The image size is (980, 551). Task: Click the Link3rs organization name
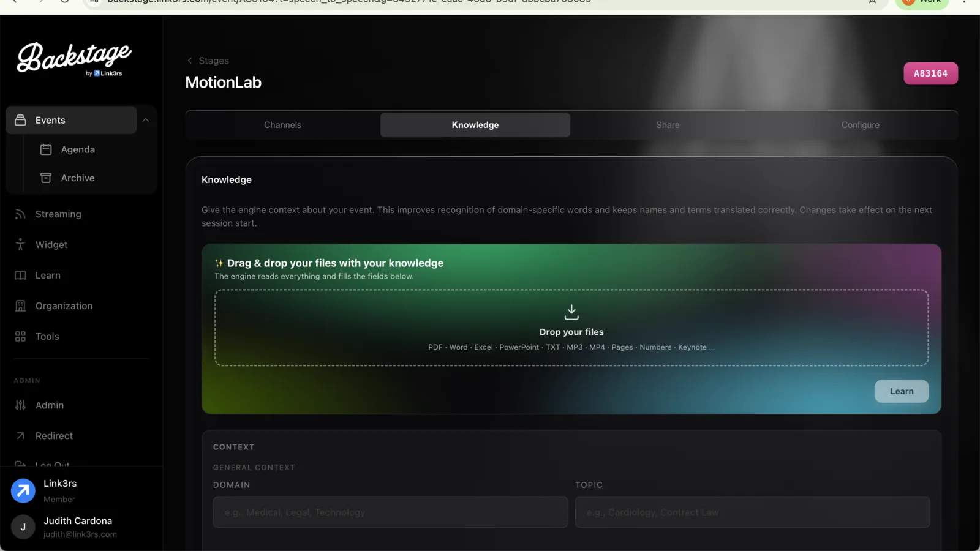coord(60,484)
